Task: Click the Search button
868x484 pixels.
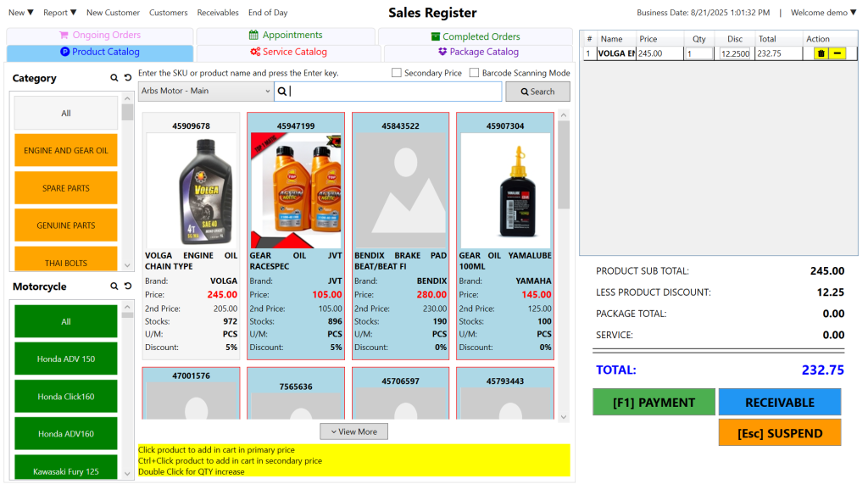Action: point(537,92)
